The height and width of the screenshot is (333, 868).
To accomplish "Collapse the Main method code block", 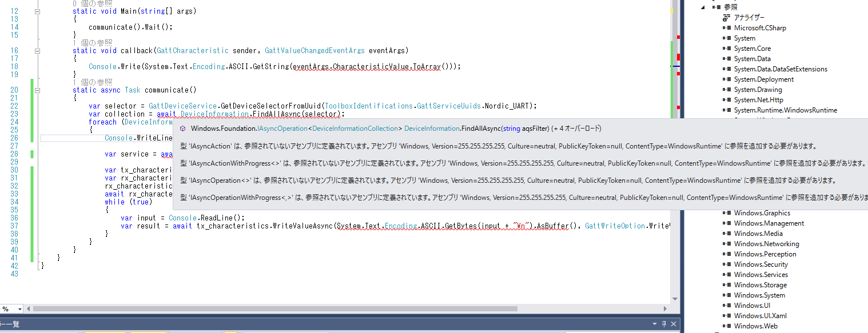I will tap(37, 11).
